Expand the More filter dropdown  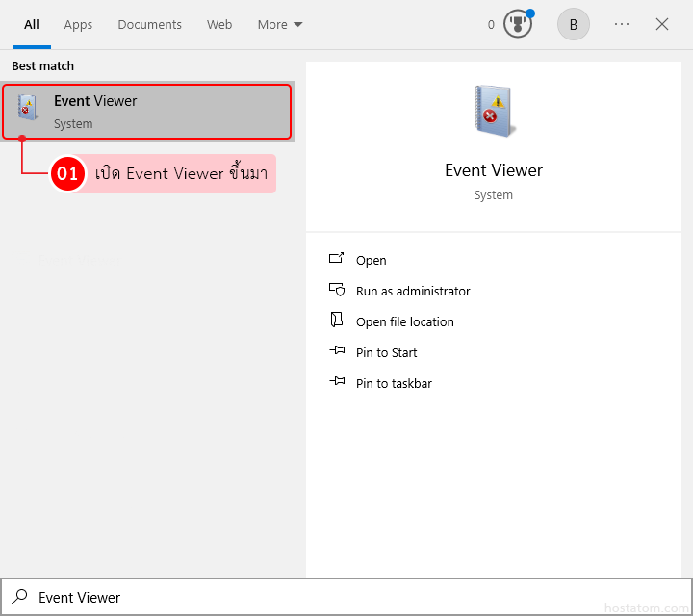[280, 25]
